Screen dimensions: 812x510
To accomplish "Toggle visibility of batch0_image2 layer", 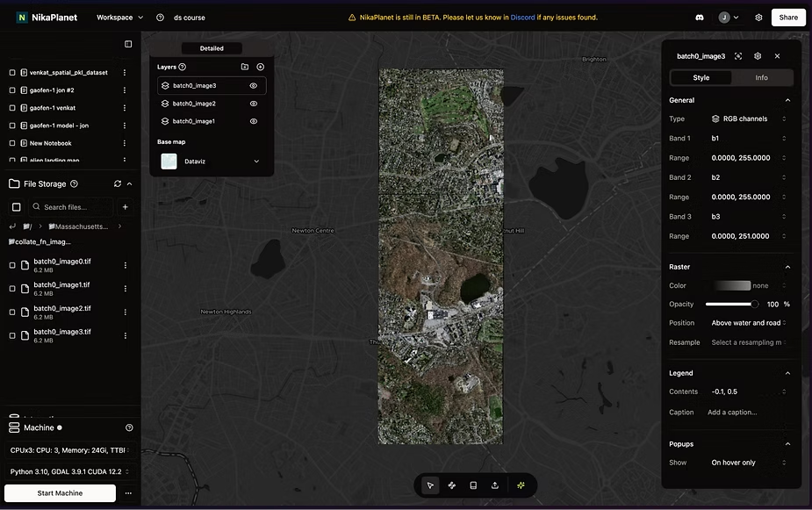I will pyautogui.click(x=253, y=104).
